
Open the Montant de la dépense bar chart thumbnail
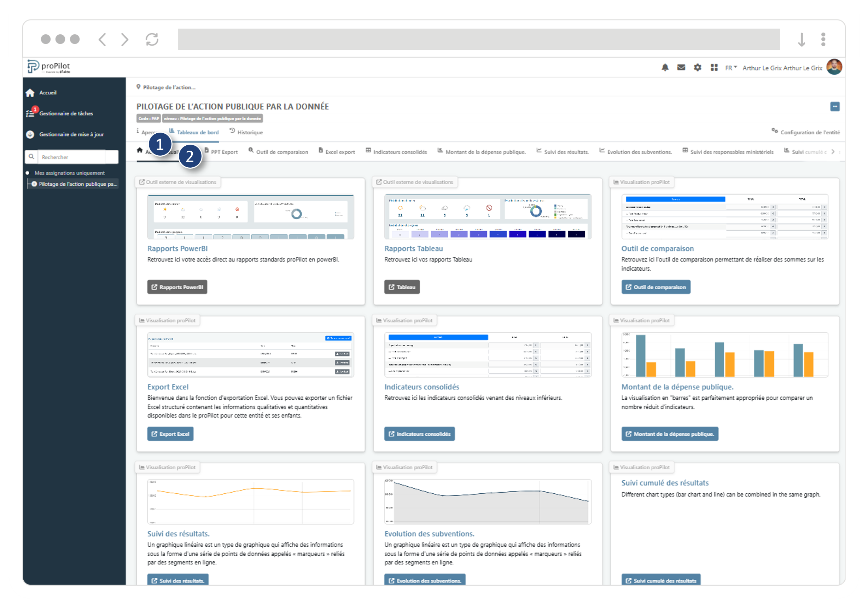725,355
